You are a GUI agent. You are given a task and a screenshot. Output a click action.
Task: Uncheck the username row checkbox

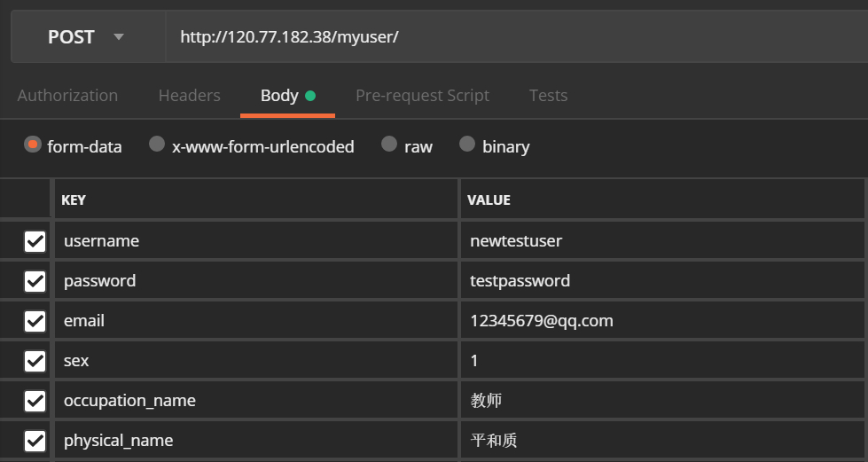[x=35, y=241]
